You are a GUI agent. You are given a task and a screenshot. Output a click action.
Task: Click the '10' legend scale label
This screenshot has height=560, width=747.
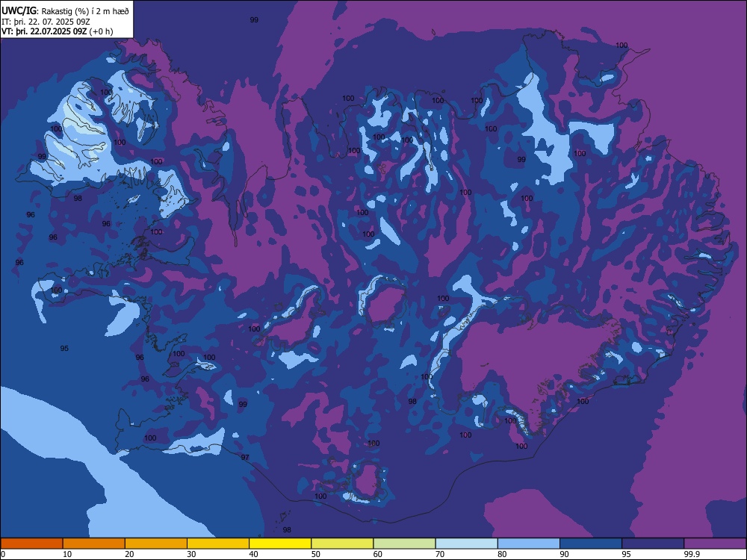tap(67, 554)
